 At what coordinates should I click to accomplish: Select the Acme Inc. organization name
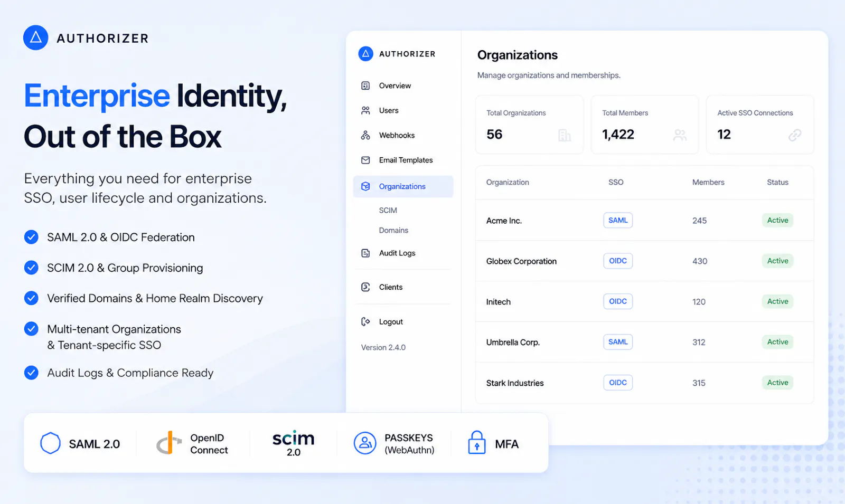(504, 221)
